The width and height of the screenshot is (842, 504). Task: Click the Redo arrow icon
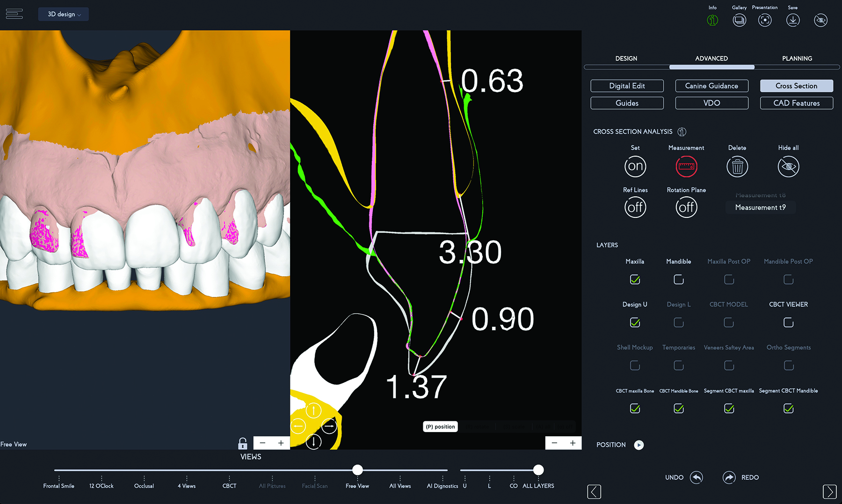click(729, 477)
